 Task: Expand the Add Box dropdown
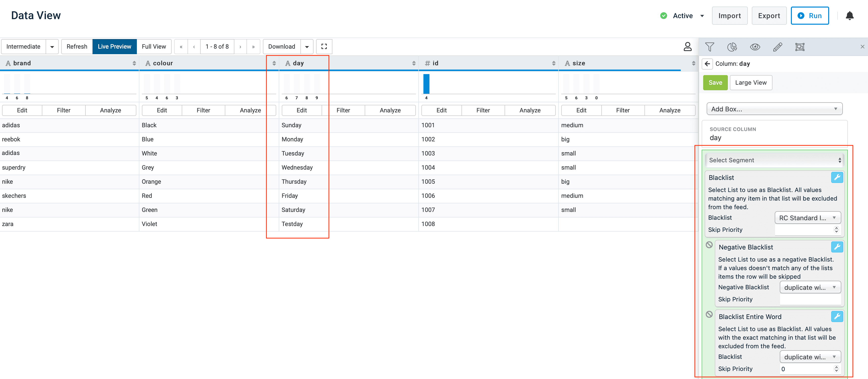tap(774, 109)
